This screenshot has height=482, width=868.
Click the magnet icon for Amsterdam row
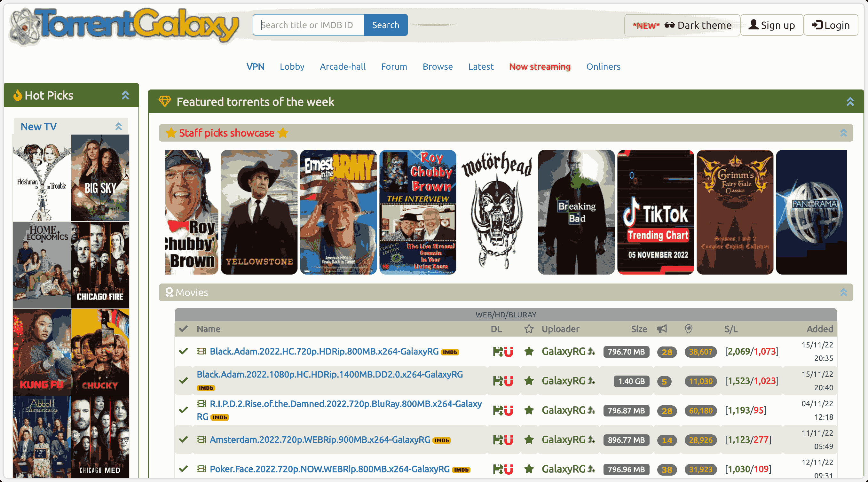(509, 440)
